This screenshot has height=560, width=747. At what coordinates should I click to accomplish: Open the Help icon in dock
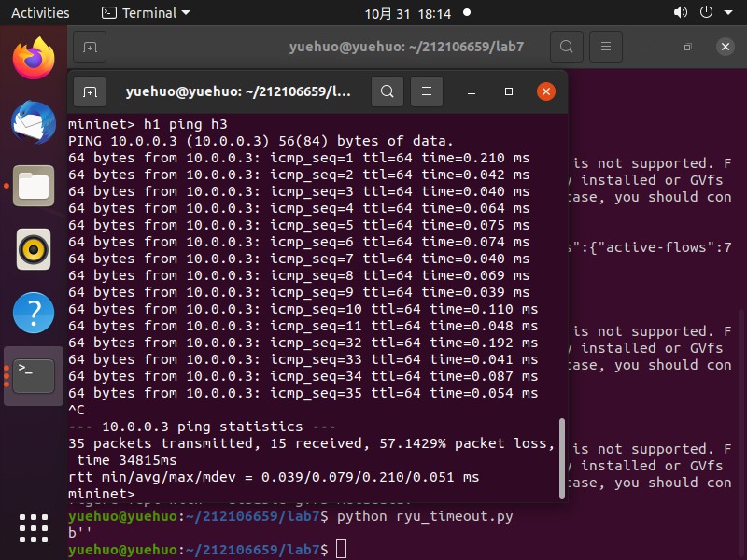(x=34, y=313)
